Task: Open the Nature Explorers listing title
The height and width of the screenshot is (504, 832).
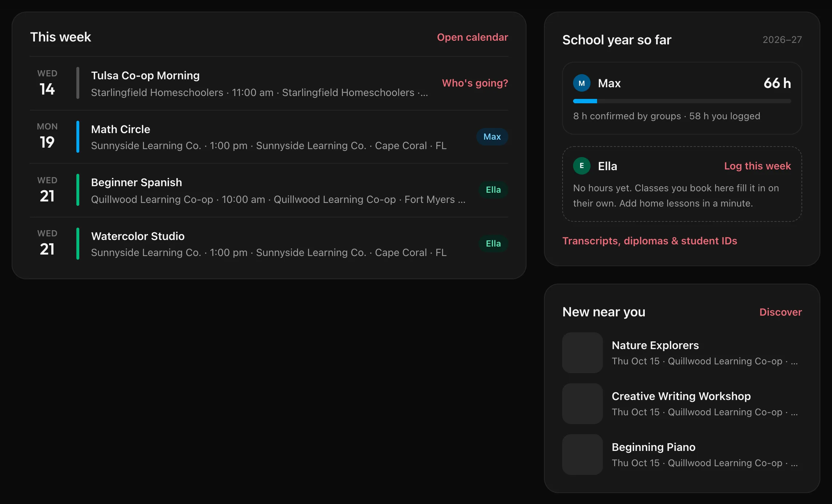Action: coord(655,345)
